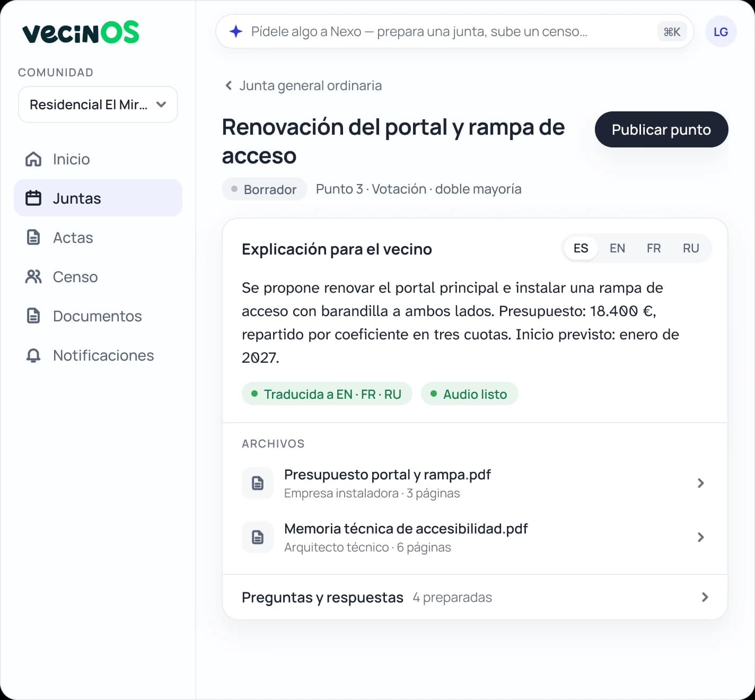Click the ARCHIVOS section label

point(273,444)
